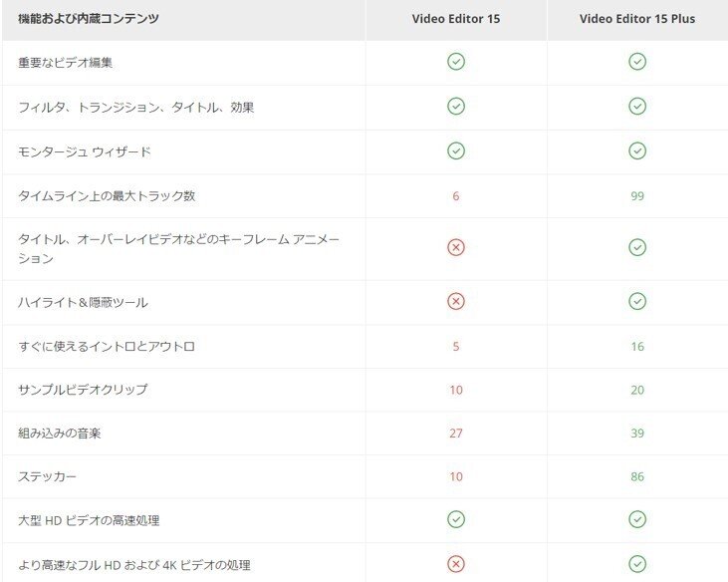Click the Plus column checkmark for フィルタ、トランジション row
Screen dimensions: 728x582
pyautogui.click(x=637, y=106)
